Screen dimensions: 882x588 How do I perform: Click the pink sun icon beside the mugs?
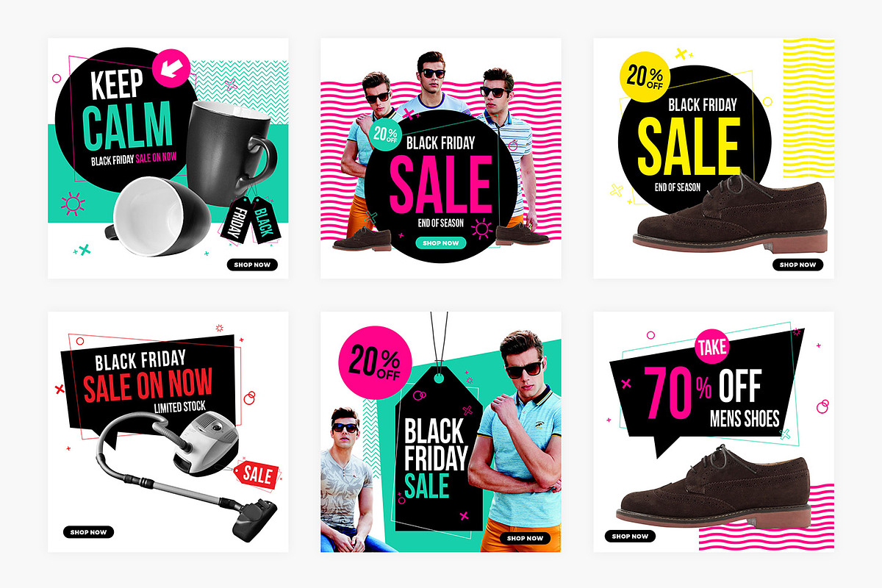73,203
